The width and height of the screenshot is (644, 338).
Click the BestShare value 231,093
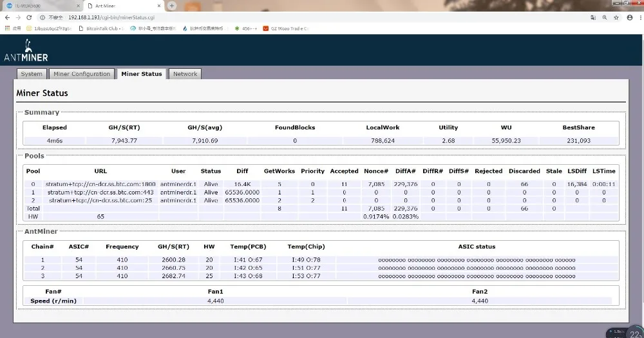click(x=579, y=140)
